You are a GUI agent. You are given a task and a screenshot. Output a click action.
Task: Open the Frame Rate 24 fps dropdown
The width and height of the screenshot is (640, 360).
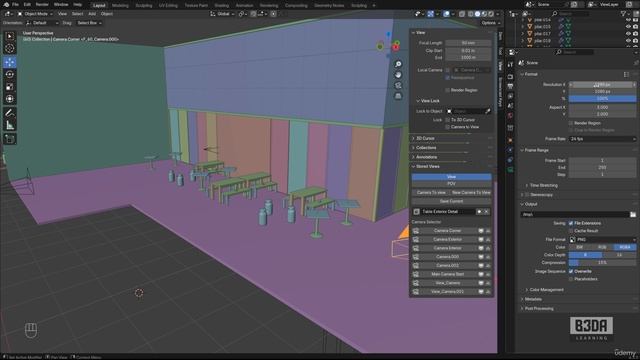[x=602, y=139]
